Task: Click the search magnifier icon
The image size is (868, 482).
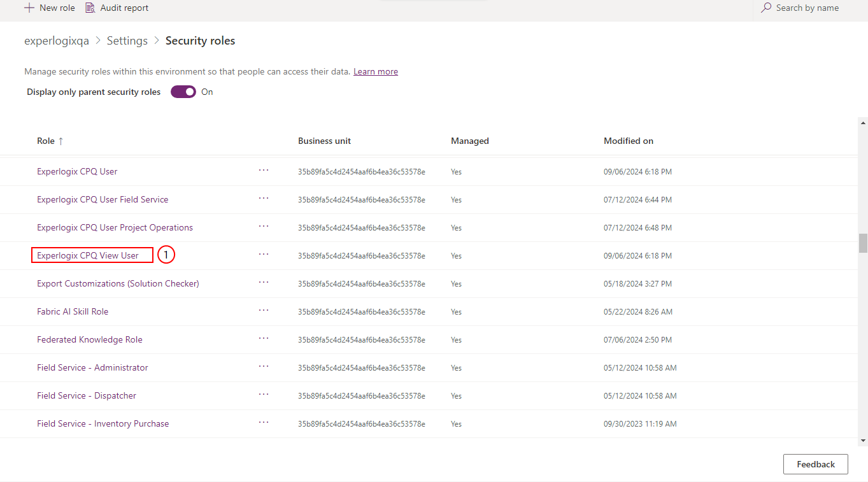Action: (x=766, y=8)
